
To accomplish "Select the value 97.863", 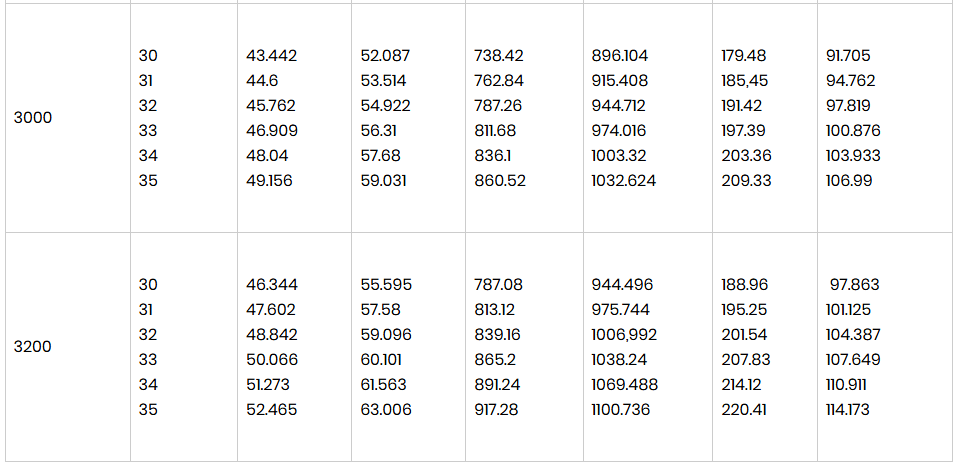I will [x=855, y=285].
